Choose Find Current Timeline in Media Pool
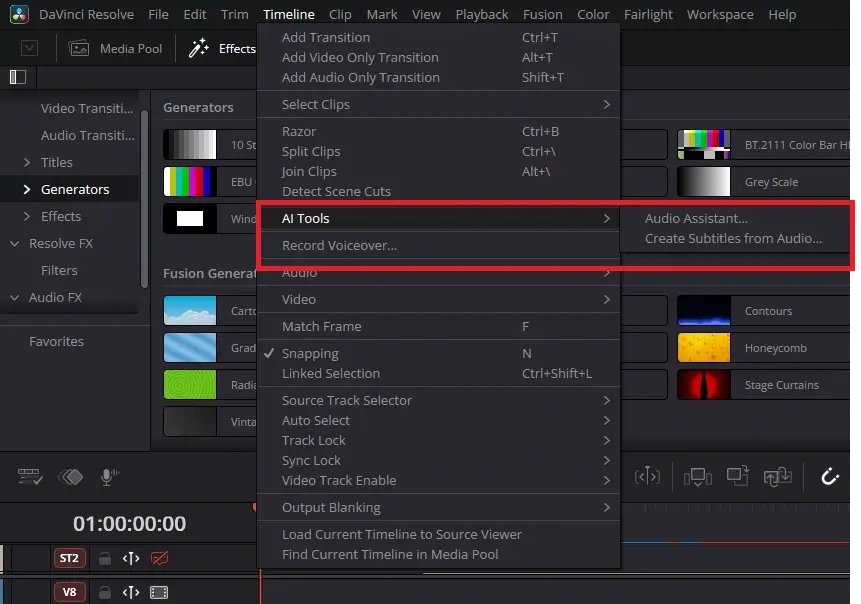The image size is (861, 604). click(x=439, y=555)
